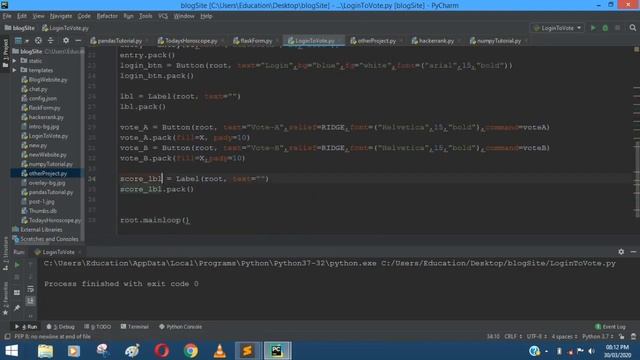
Task: Select Scratches and Consoles in project tree
Action: (45, 239)
